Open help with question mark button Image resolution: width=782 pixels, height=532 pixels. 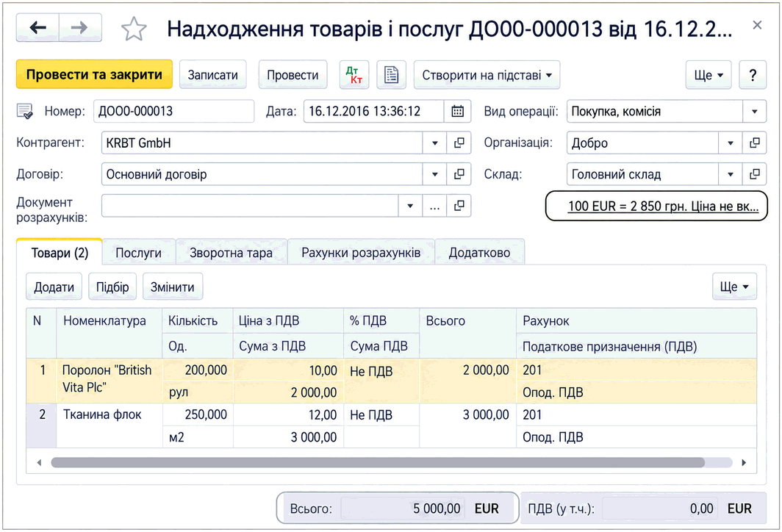(x=753, y=75)
